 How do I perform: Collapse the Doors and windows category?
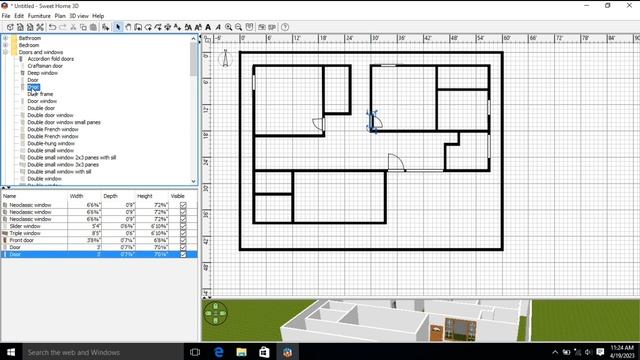click(6, 52)
